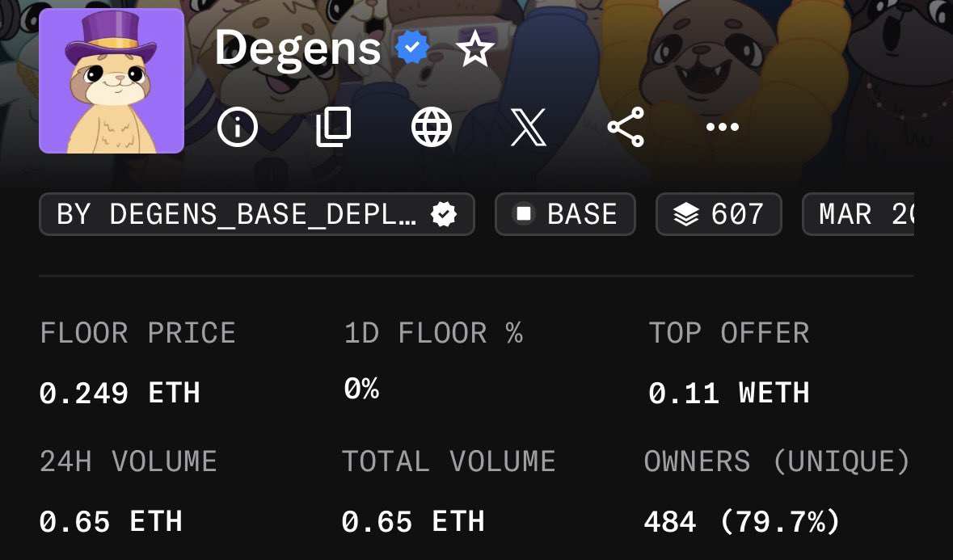The image size is (953, 560).
Task: Click the 607 items count chip
Action: (719, 214)
